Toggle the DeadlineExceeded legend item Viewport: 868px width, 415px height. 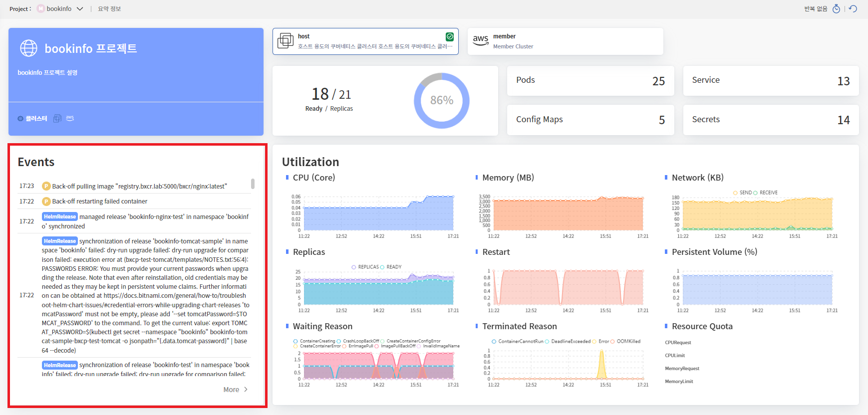coord(568,342)
